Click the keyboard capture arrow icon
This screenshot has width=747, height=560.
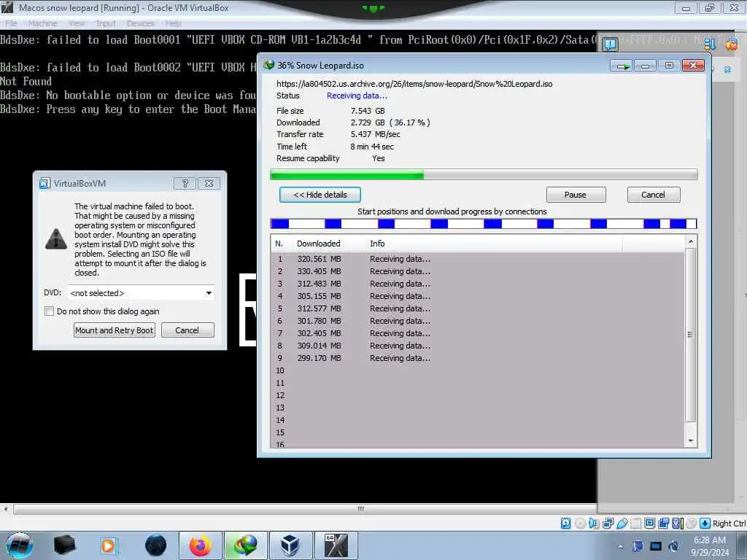click(705, 524)
